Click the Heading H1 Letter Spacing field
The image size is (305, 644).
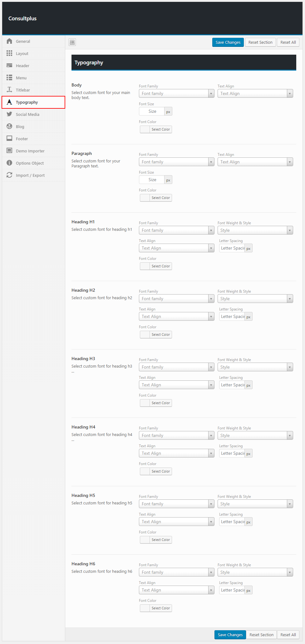232,248
